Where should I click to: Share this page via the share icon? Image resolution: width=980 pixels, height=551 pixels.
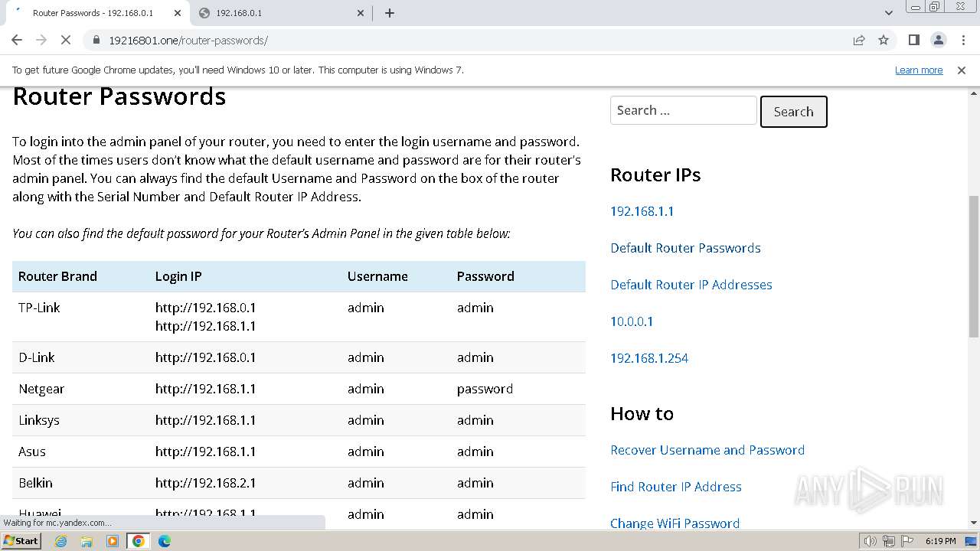coord(859,41)
